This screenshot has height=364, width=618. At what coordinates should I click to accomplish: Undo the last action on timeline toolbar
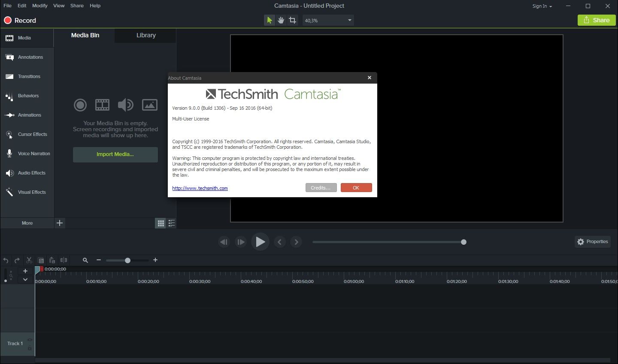(6, 260)
